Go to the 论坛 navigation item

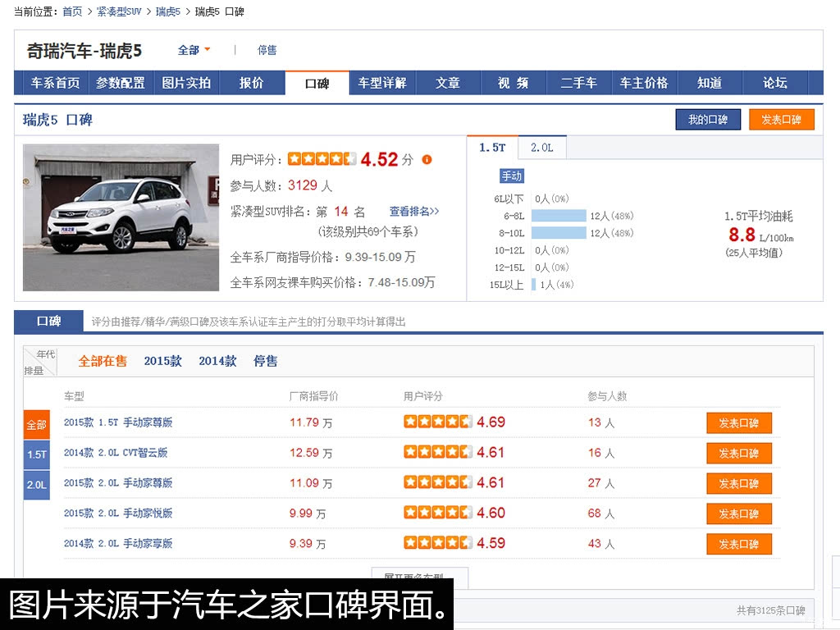(775, 83)
